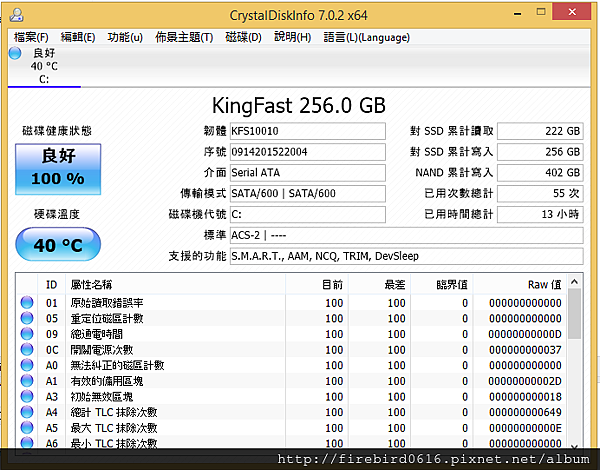Click the firmware field KFS10010

(308, 131)
